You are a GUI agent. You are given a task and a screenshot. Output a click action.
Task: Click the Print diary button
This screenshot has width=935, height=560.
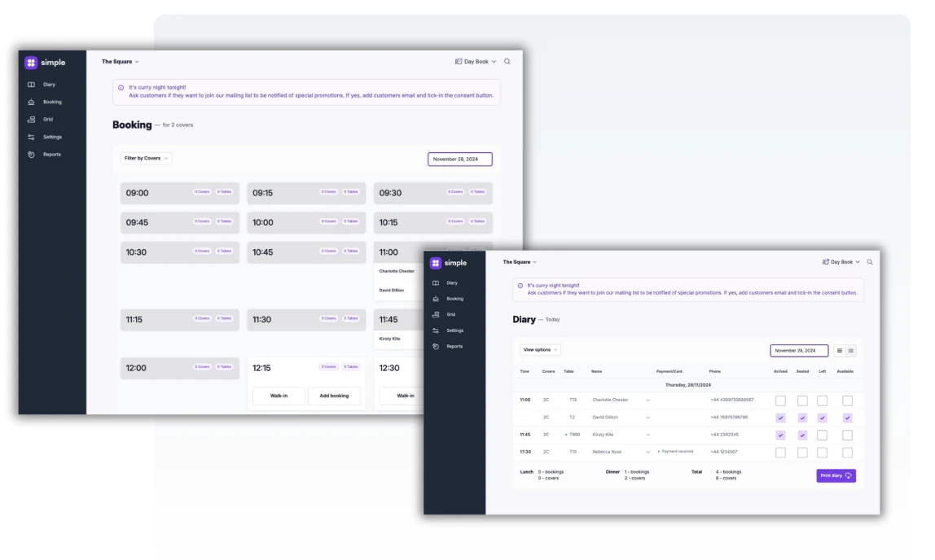click(836, 475)
